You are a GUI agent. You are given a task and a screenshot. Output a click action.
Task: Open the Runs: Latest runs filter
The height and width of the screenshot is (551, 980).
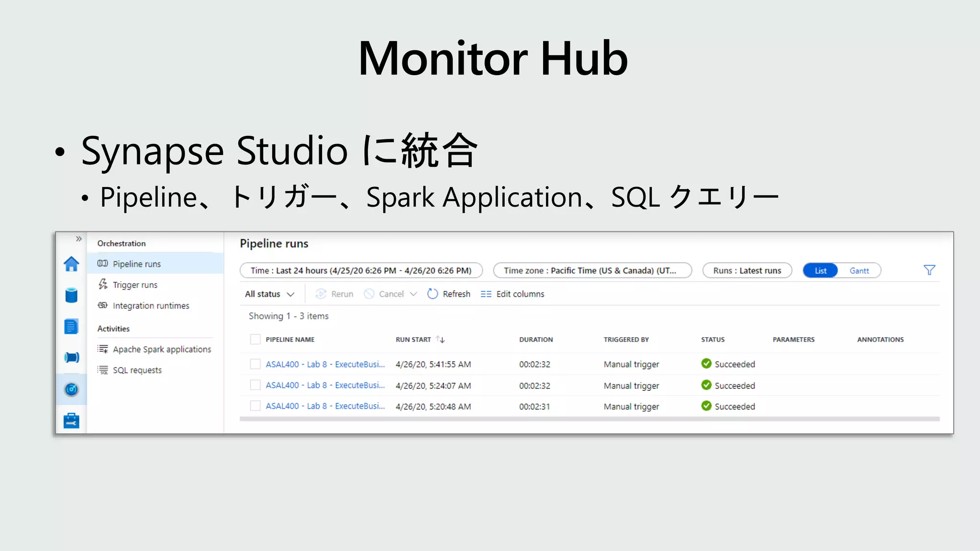point(747,270)
